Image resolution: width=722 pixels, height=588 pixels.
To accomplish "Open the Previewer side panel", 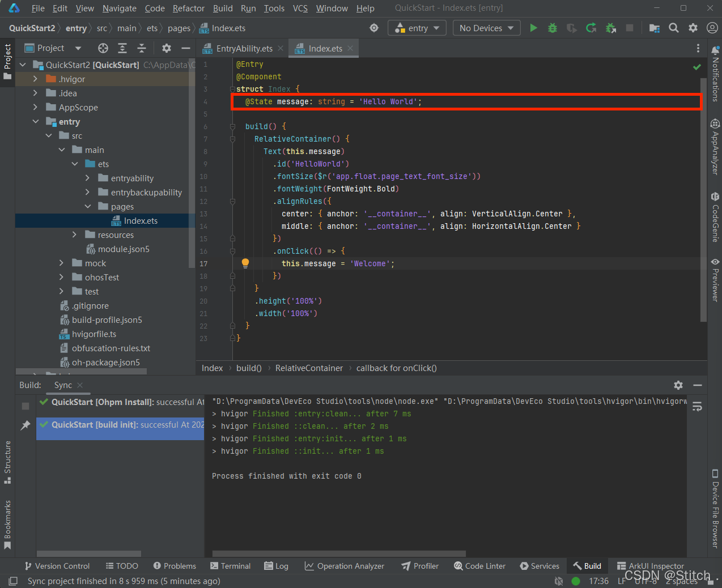I will (x=715, y=280).
